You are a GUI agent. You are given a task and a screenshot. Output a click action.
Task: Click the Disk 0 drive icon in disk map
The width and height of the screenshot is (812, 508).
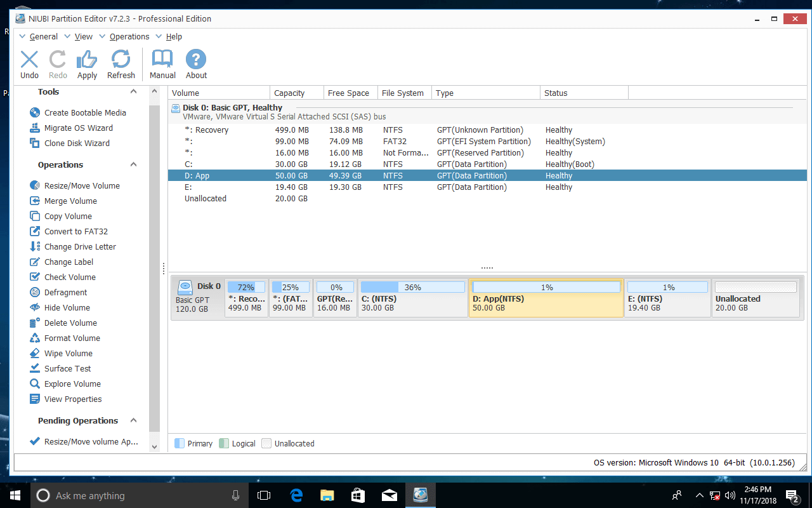pyautogui.click(x=185, y=286)
